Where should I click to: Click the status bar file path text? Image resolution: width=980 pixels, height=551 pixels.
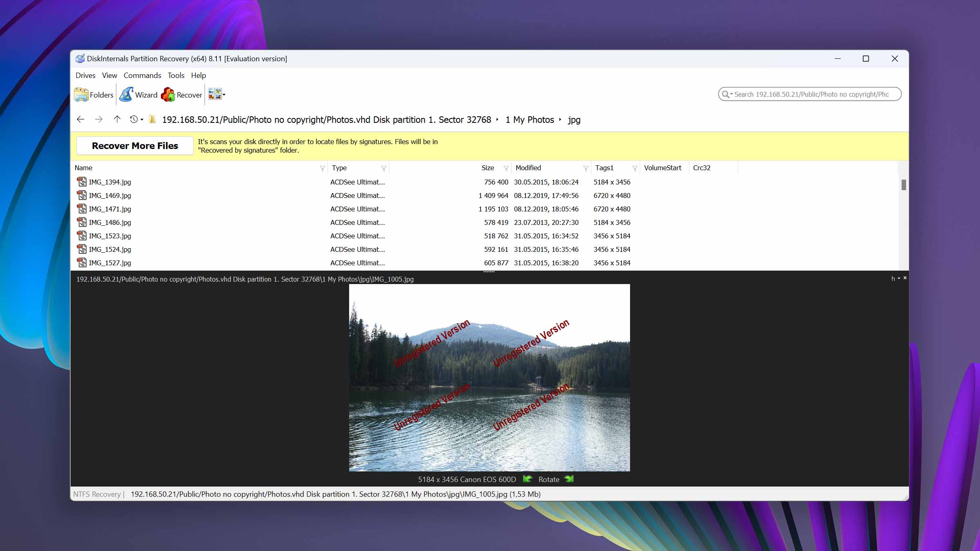[335, 494]
